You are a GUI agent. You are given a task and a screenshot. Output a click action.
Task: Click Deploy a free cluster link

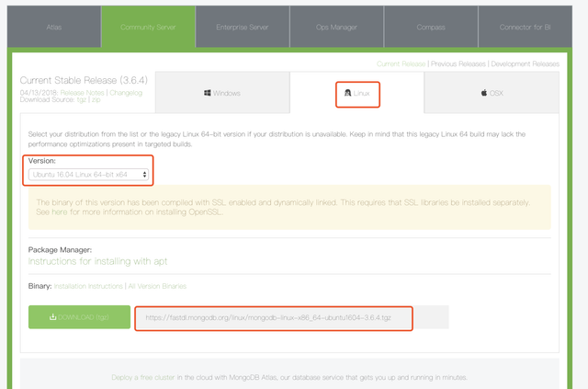(143, 377)
